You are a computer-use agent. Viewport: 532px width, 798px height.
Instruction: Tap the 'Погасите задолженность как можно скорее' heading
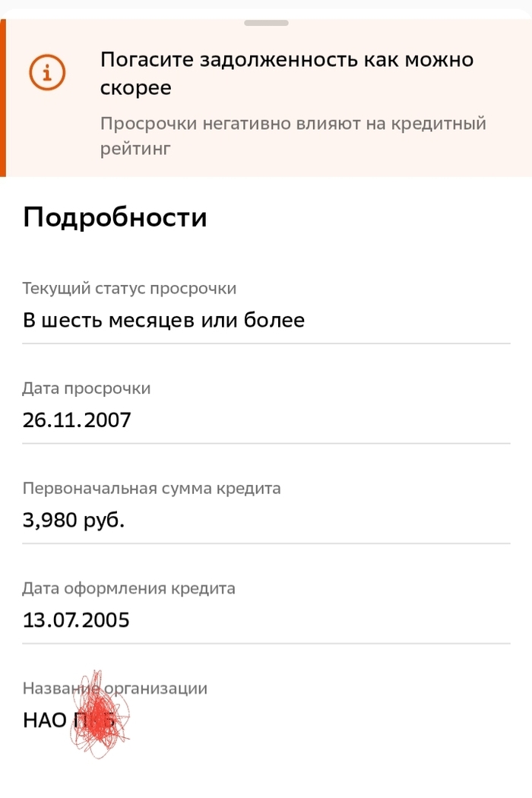tap(287, 73)
